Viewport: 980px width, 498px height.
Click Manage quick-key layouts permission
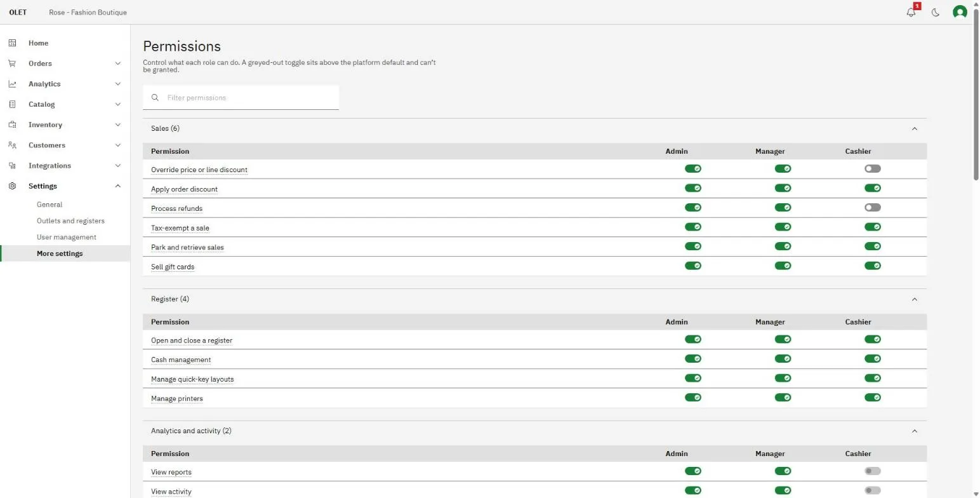pyautogui.click(x=192, y=379)
